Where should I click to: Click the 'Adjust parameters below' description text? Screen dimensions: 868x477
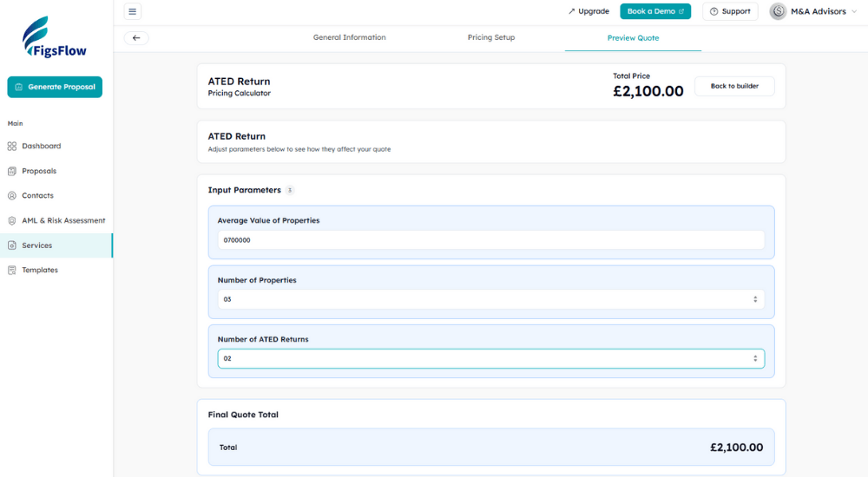[299, 149]
